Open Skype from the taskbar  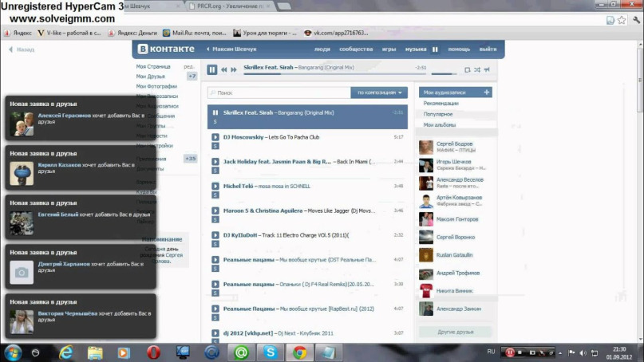[271, 352]
